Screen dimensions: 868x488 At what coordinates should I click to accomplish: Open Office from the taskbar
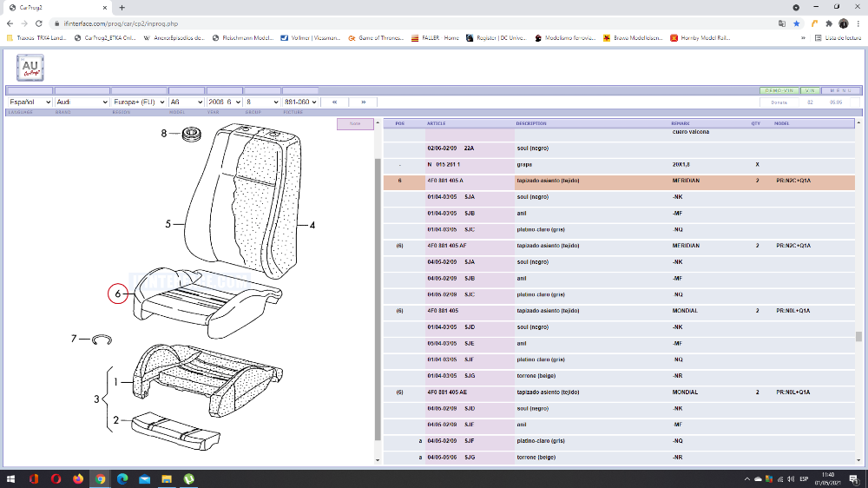pos(34,479)
